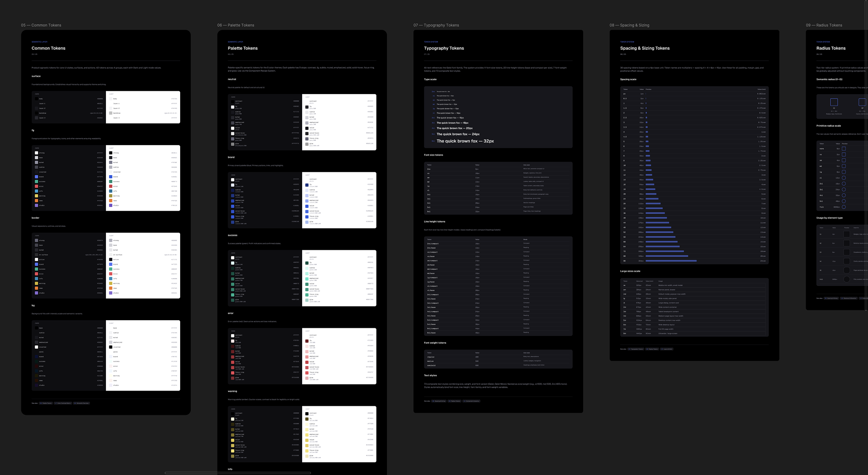
Task: Select the 'neutral' section heading in Palette Tokens
Action: [232, 79]
